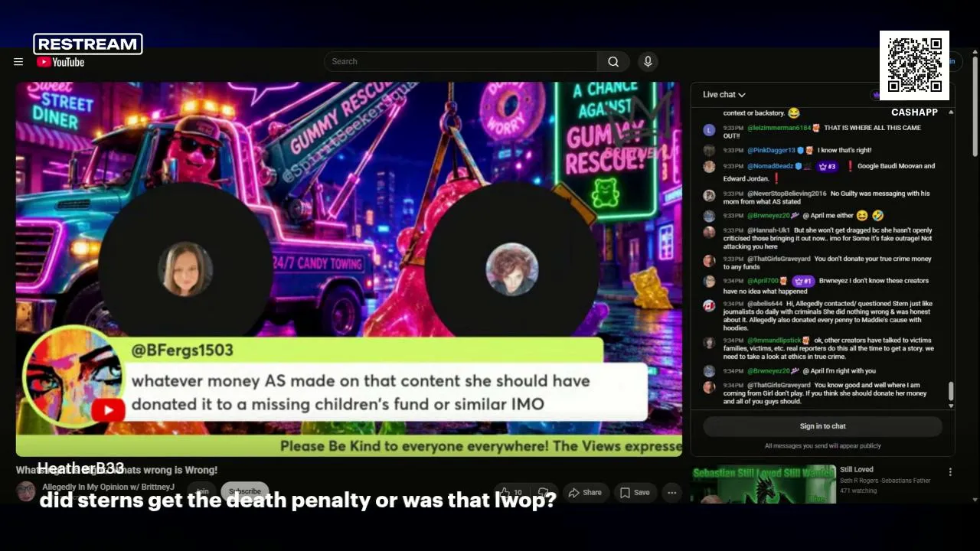Click the chat scroll-up arrow
980x551 pixels.
point(951,112)
